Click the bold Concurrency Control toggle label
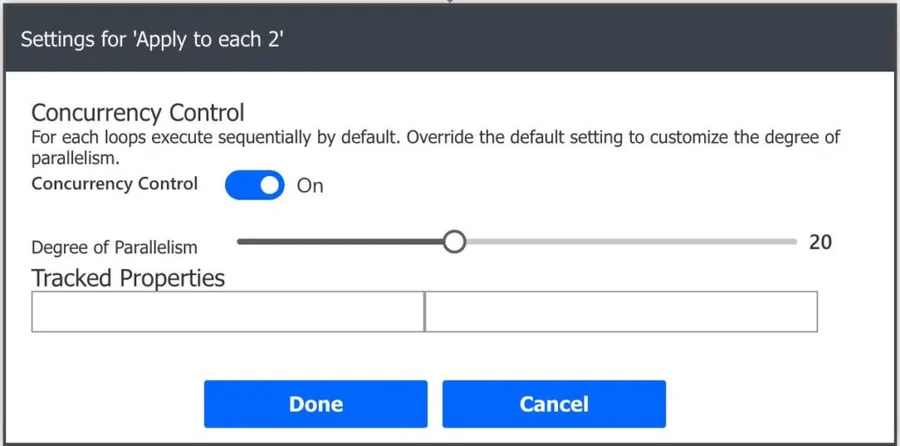 coord(115,184)
